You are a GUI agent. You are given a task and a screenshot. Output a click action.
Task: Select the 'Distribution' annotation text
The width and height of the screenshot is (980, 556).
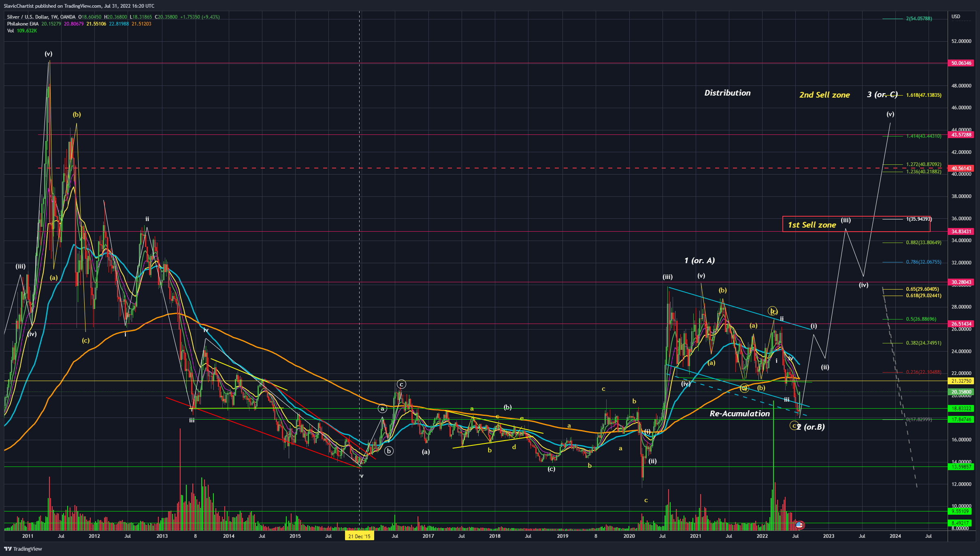(x=727, y=93)
